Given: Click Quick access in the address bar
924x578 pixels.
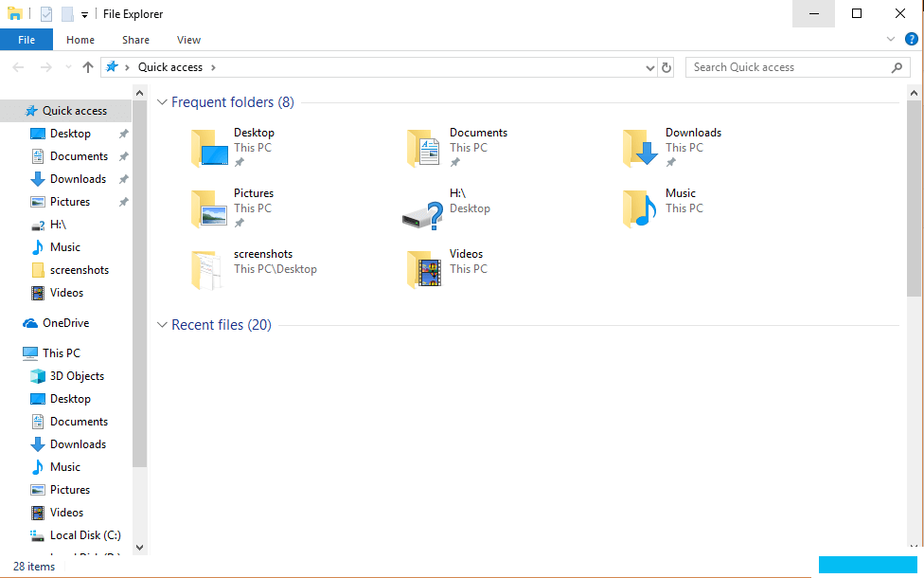Looking at the screenshot, I should [170, 67].
